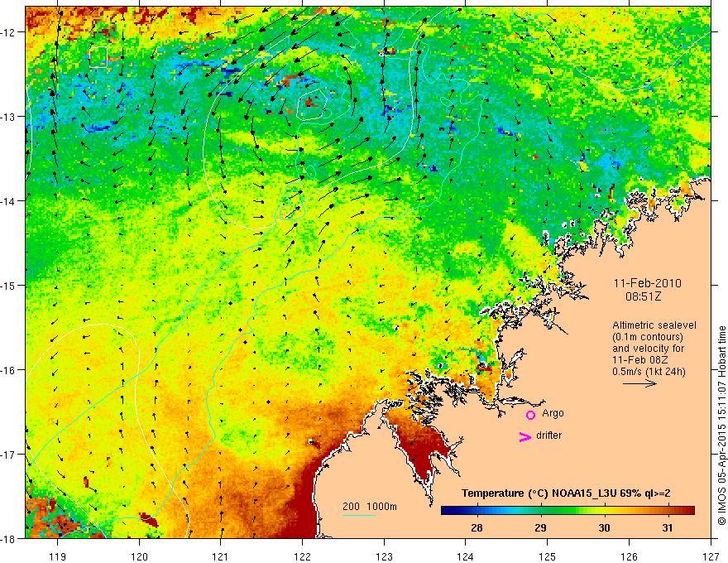Click the 'drifter' legend label
The image size is (728, 563).
click(548, 435)
